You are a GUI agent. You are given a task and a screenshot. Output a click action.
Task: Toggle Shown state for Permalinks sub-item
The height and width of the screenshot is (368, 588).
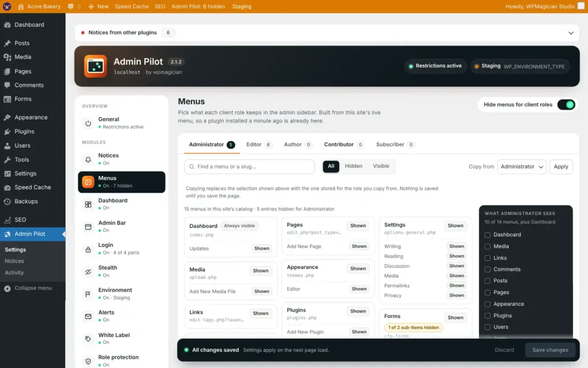click(457, 286)
